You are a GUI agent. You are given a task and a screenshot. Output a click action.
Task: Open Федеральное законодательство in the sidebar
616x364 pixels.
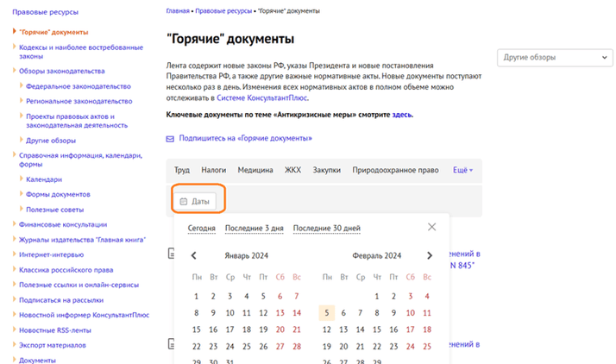(79, 86)
